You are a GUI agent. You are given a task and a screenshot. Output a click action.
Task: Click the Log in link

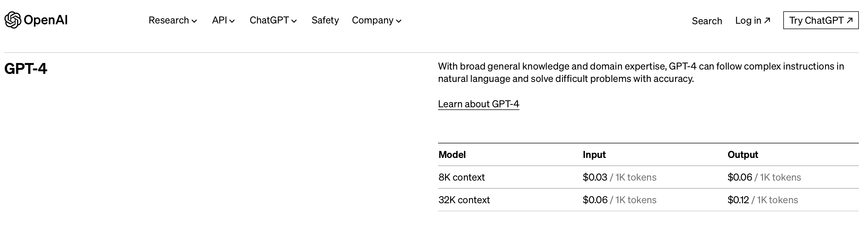(x=748, y=20)
